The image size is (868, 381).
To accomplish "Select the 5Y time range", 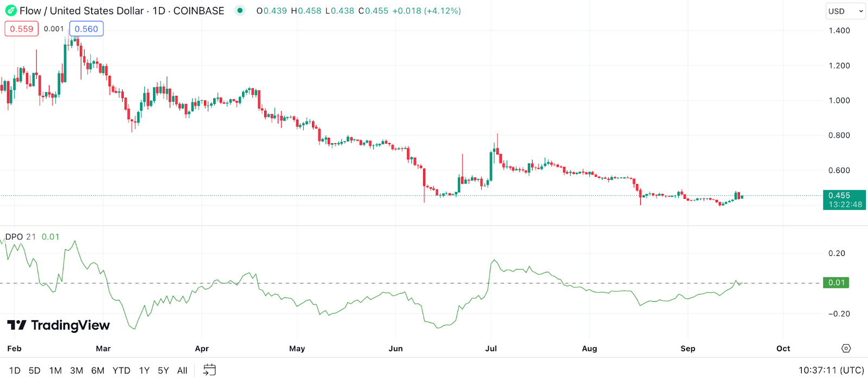I will 163,371.
